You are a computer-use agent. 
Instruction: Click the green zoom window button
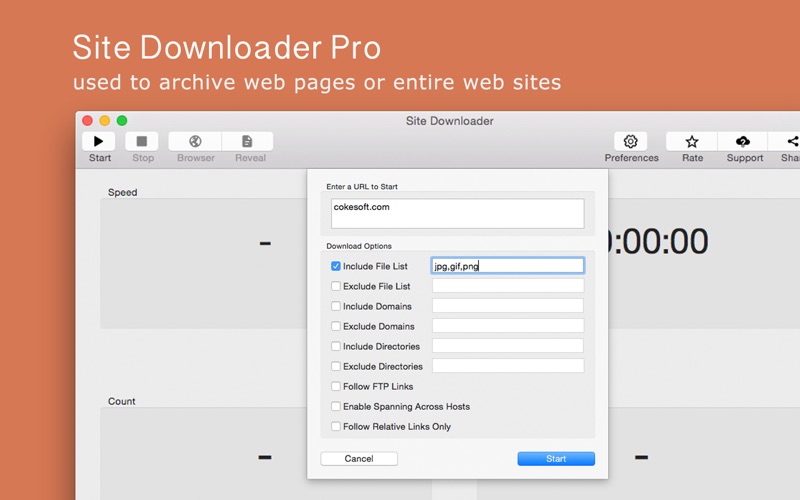click(122, 120)
